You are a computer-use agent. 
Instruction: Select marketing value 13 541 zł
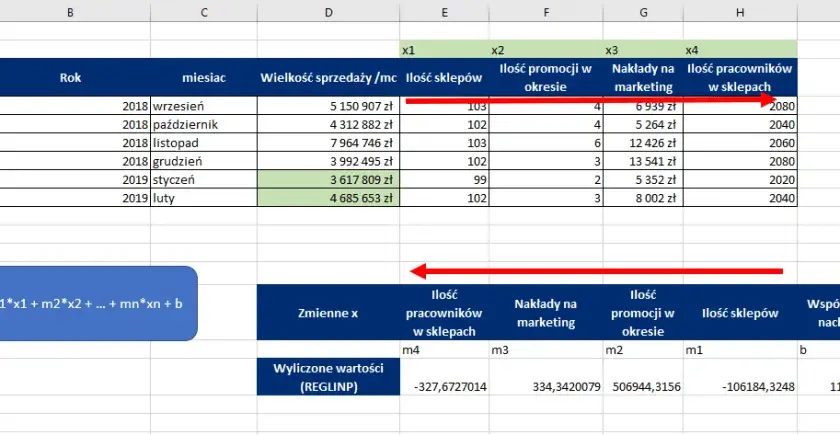643,161
